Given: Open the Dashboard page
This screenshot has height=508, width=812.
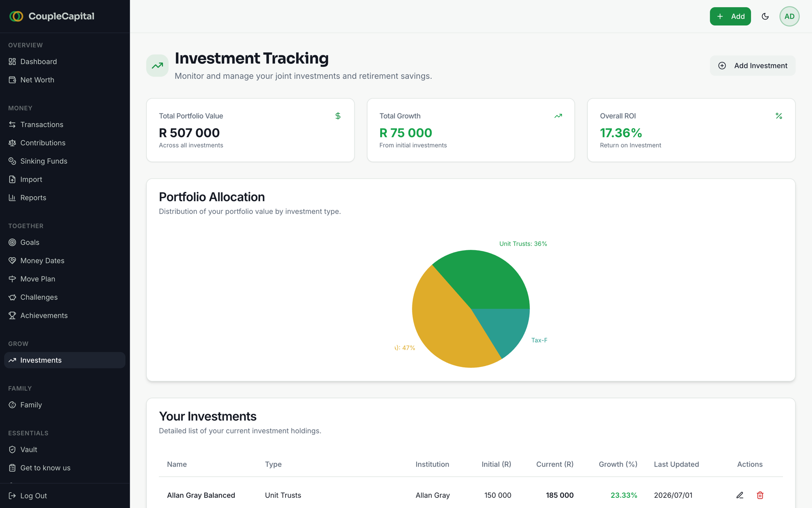Looking at the screenshot, I should 65,62.
